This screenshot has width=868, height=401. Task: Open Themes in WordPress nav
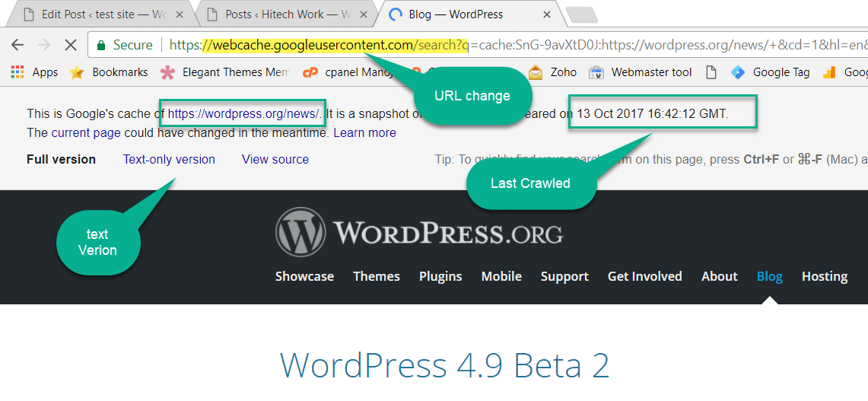tap(377, 276)
